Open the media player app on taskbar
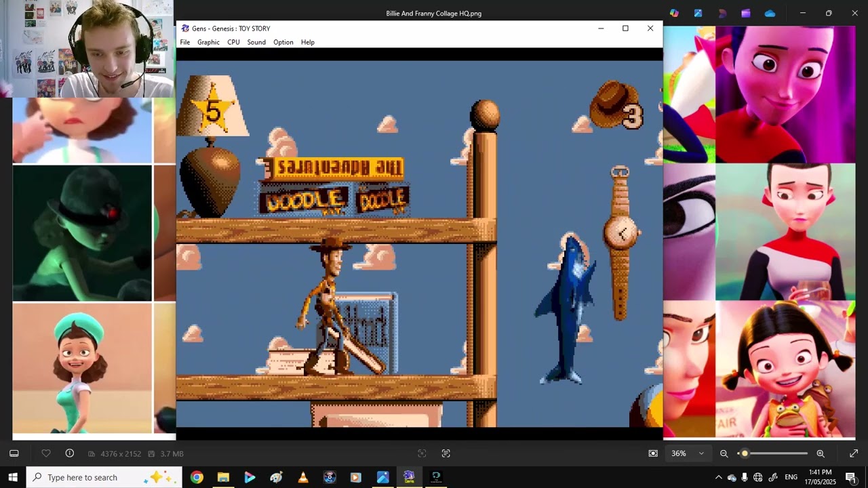 [x=356, y=477]
